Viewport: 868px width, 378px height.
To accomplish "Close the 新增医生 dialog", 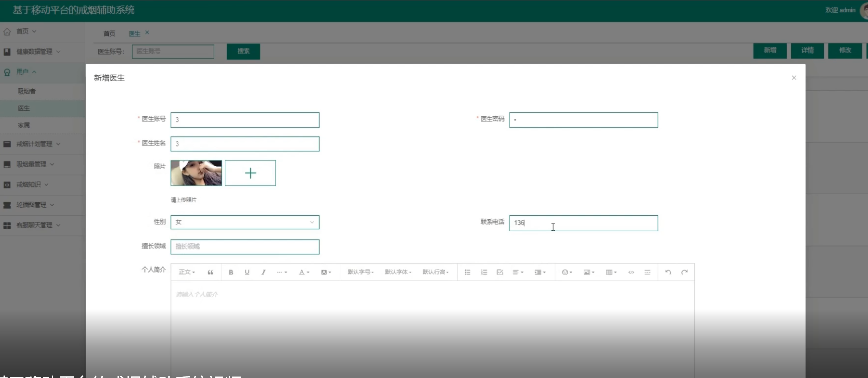I will tap(794, 78).
